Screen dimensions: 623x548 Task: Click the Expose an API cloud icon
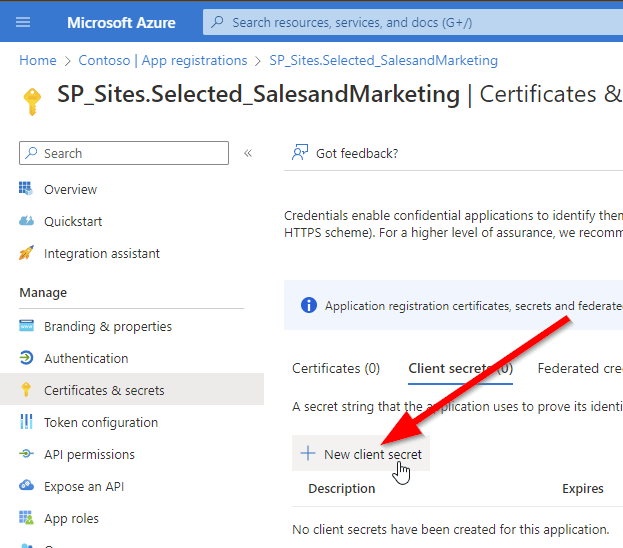pos(26,485)
